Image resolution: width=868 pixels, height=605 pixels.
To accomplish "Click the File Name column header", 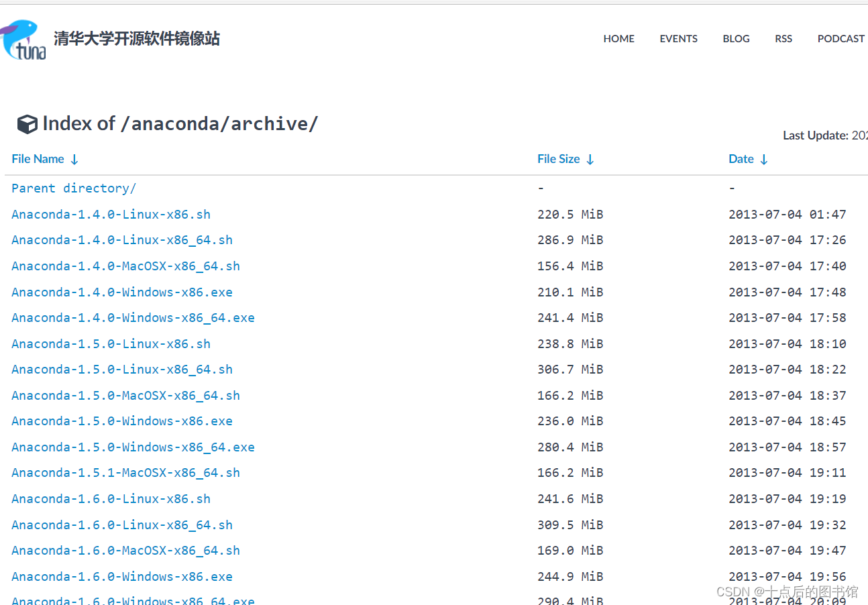I will (38, 159).
